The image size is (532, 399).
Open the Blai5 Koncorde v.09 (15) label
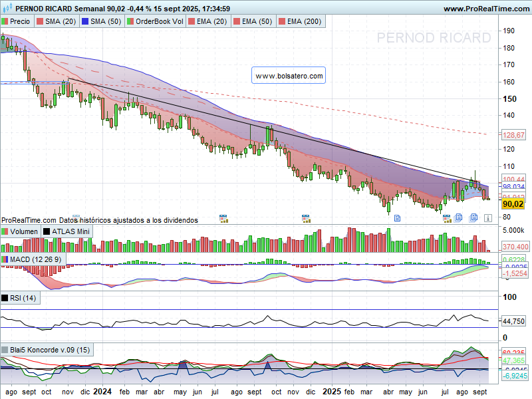pos(46,350)
